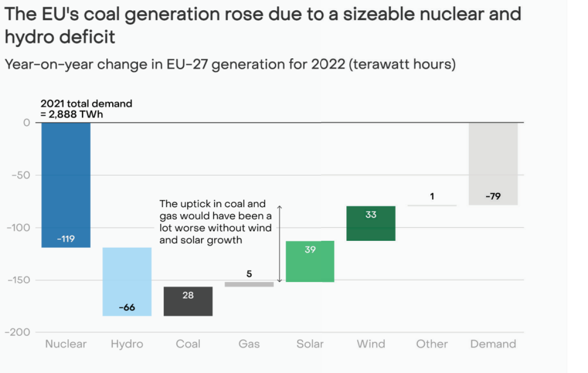Click the green Solar bar
Viewport: 588px width, 373px height.
(310, 261)
